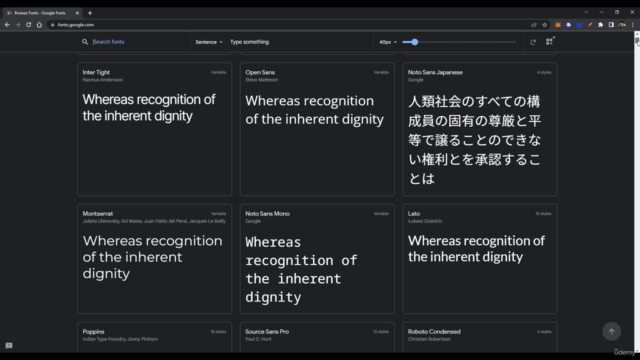Click the fonts.google.com address bar
Viewport: 640px width, 360px height.
tap(286, 25)
